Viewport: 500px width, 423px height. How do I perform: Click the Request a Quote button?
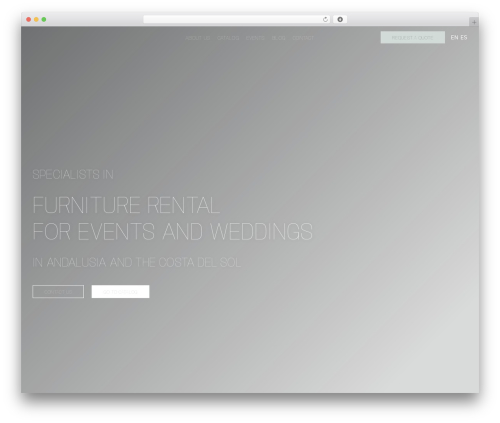point(413,38)
